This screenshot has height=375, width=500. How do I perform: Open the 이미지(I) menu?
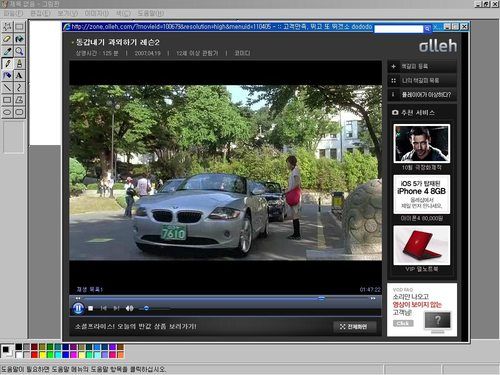[x=96, y=13]
